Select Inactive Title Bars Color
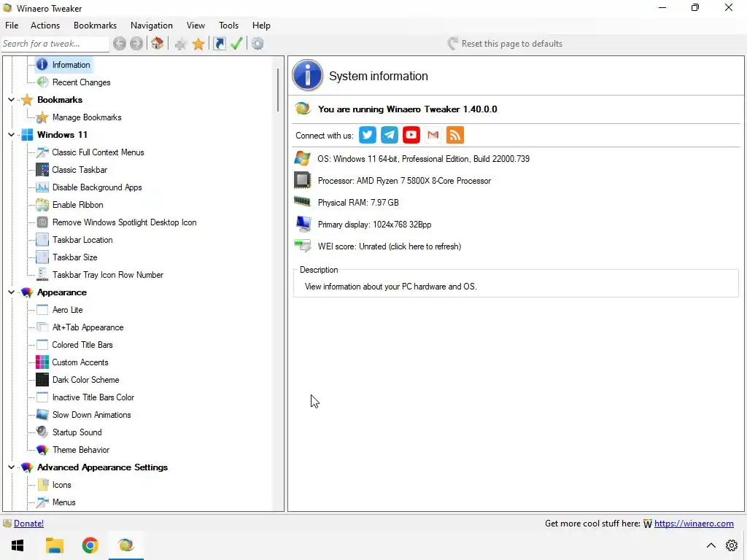Viewport: 747px width, 560px height. pyautogui.click(x=93, y=397)
